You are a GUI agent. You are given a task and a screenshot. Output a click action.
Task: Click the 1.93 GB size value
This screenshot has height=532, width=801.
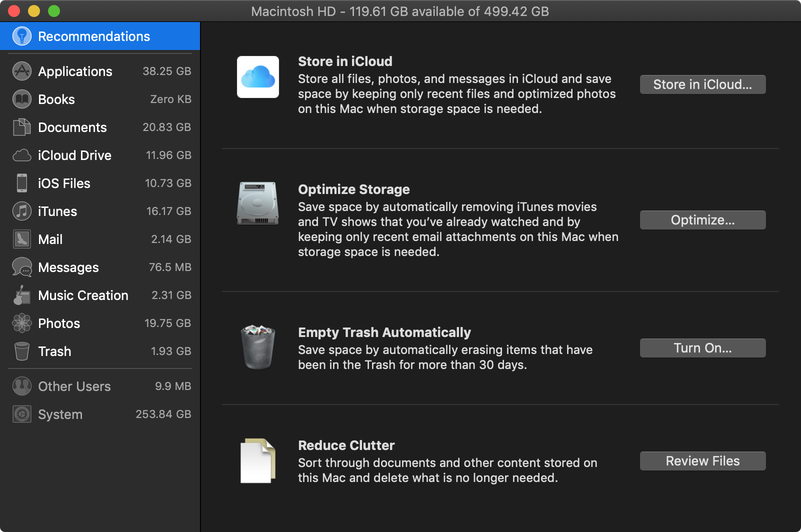[x=171, y=351]
